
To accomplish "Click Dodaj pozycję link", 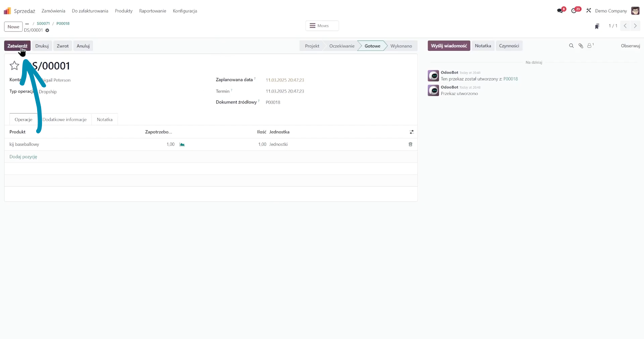I will tap(23, 157).
